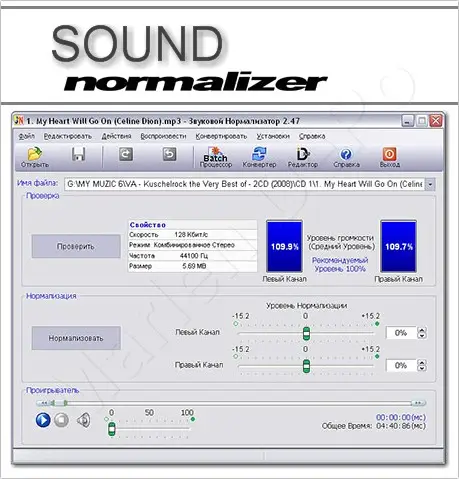Click the speaker volume icon
The width and height of the screenshot is (459, 479).
click(x=84, y=420)
